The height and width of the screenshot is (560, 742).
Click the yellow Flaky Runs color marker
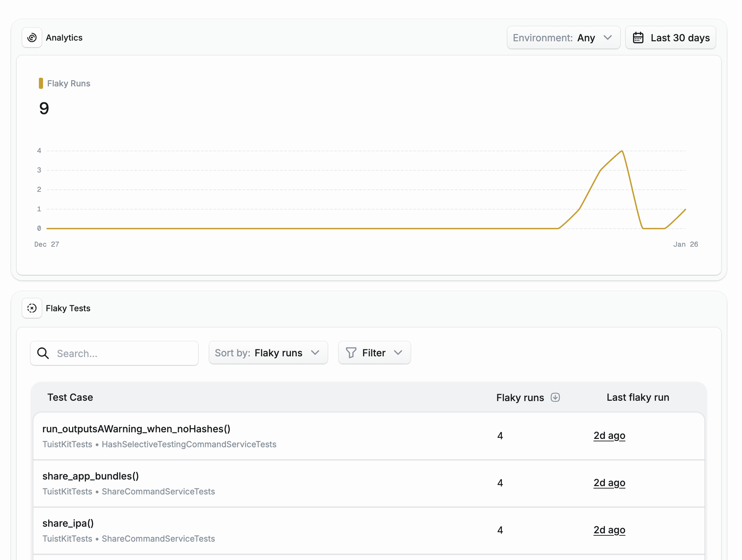[42, 83]
